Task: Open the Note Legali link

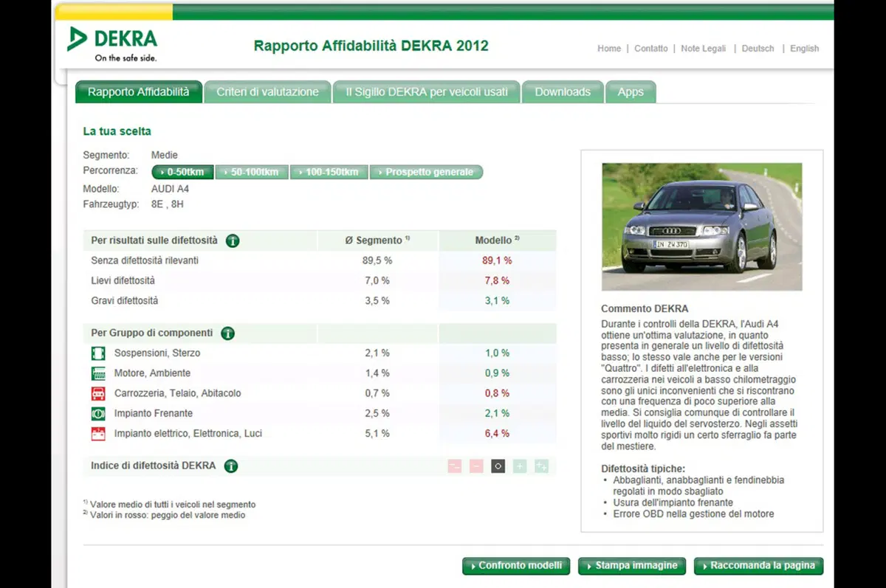Action: [704, 49]
